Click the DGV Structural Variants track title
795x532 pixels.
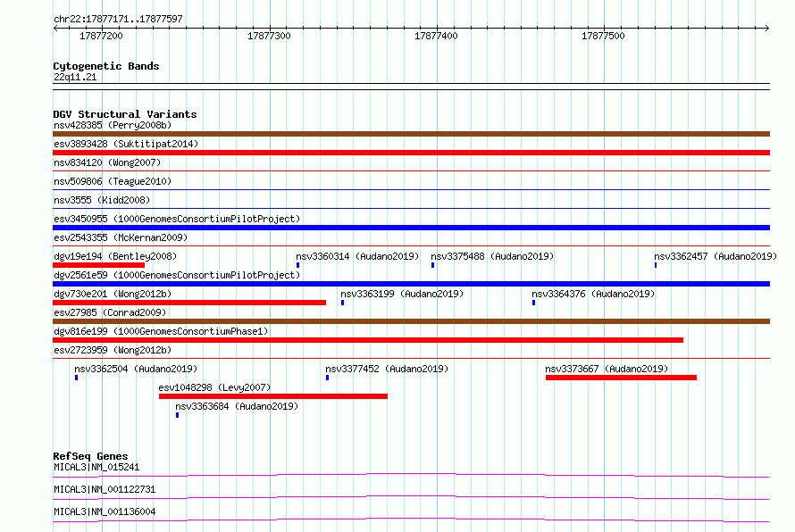[125, 114]
